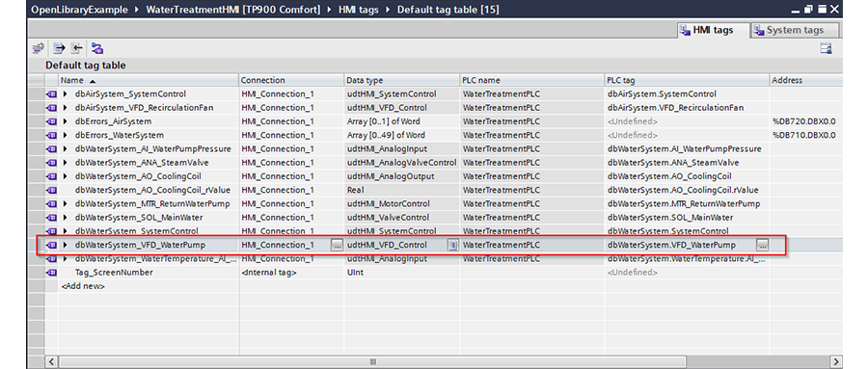Open the table layout icon at top right

[x=827, y=49]
